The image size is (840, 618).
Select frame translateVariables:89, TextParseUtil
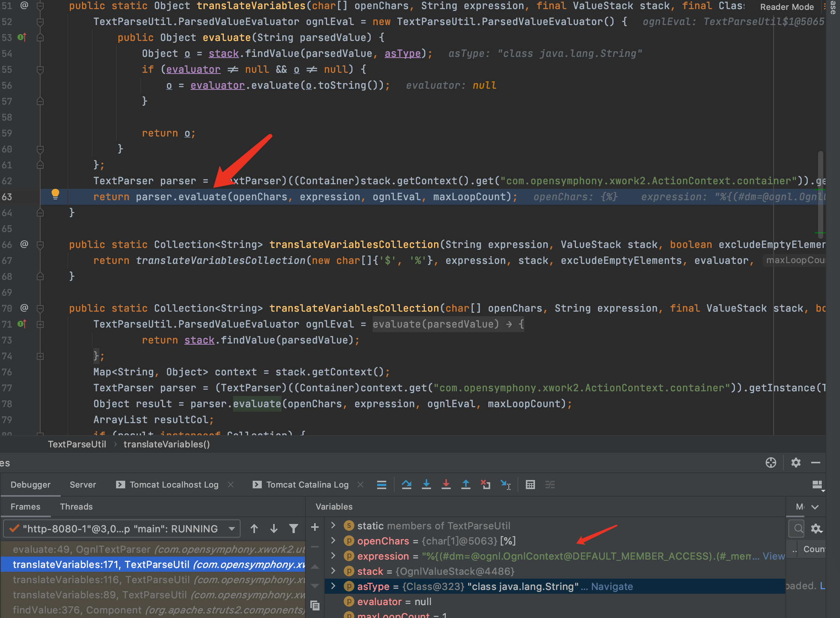click(153, 594)
